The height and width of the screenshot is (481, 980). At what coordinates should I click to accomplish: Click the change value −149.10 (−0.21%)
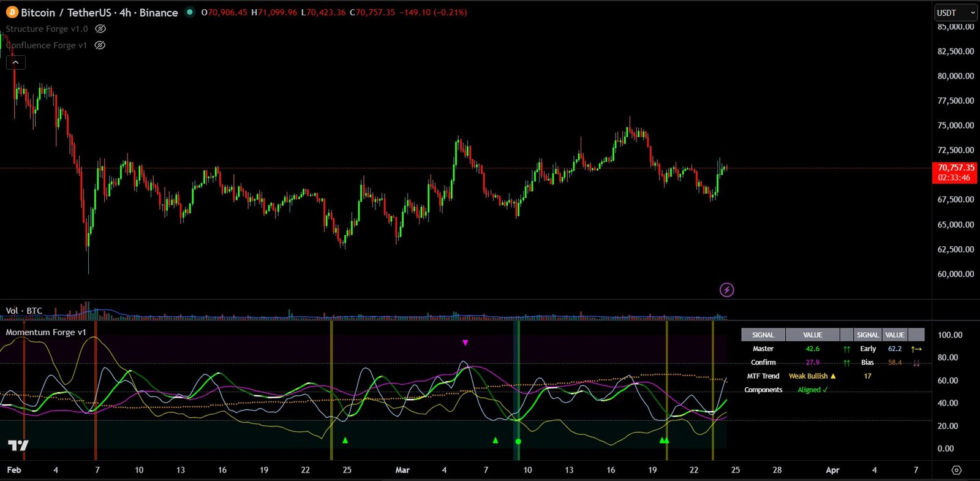(433, 12)
